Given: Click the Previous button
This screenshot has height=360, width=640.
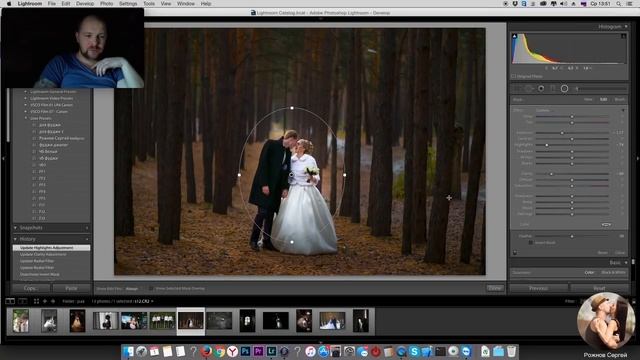Looking at the screenshot, I should 538,288.
